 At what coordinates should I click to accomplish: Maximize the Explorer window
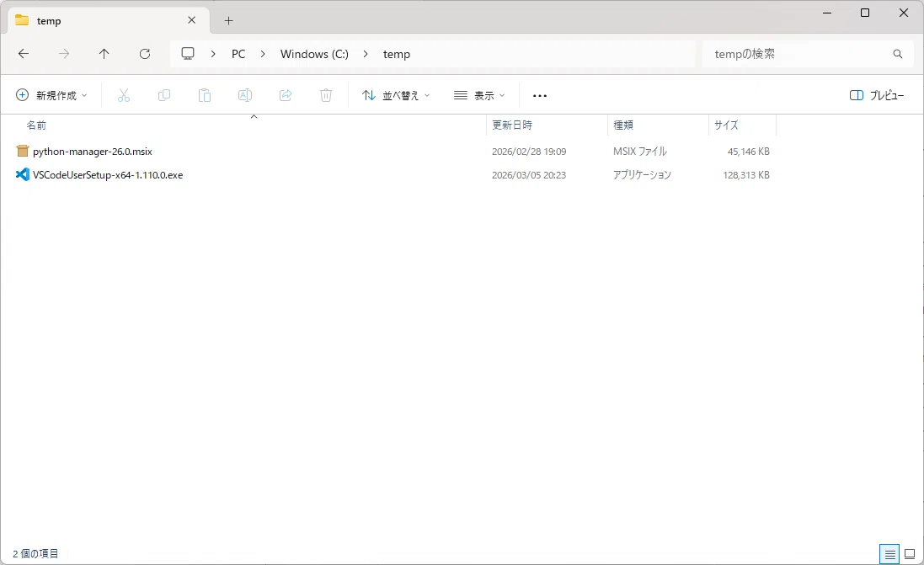865,13
